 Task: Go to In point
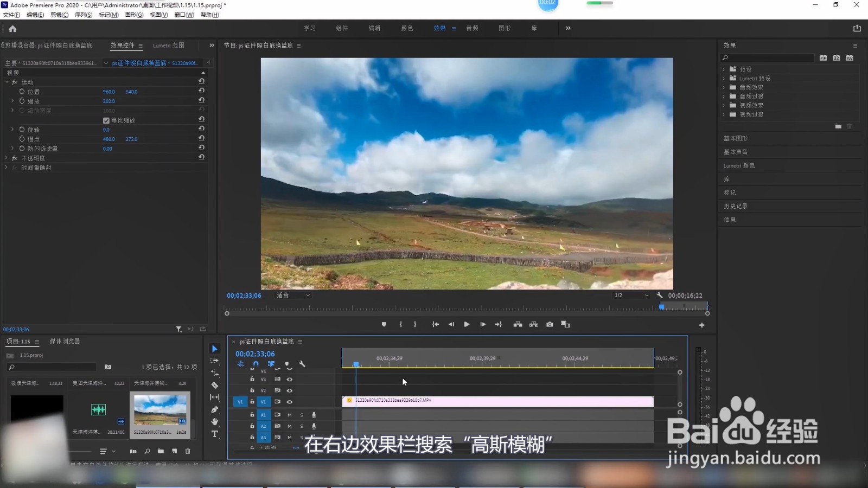pos(435,324)
